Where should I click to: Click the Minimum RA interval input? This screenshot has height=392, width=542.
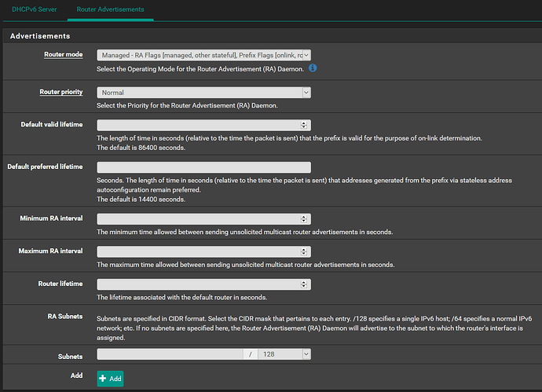(x=199, y=219)
